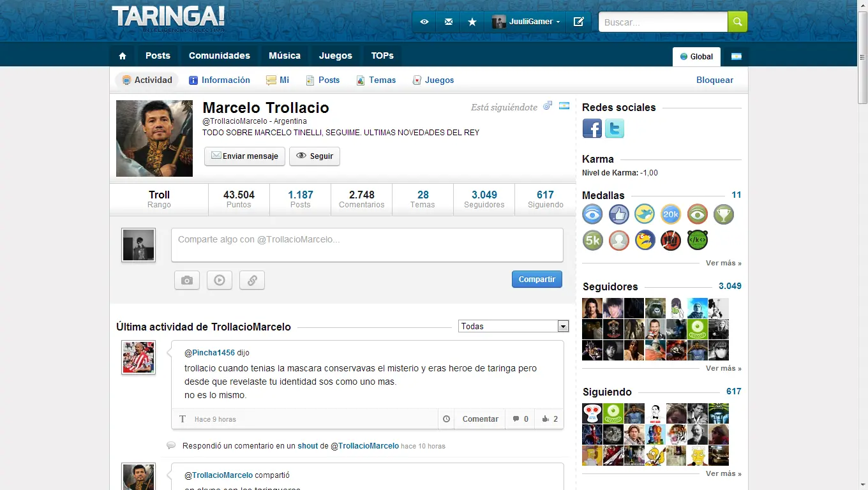Click the 20k medal
The width and height of the screenshot is (868, 490).
671,214
